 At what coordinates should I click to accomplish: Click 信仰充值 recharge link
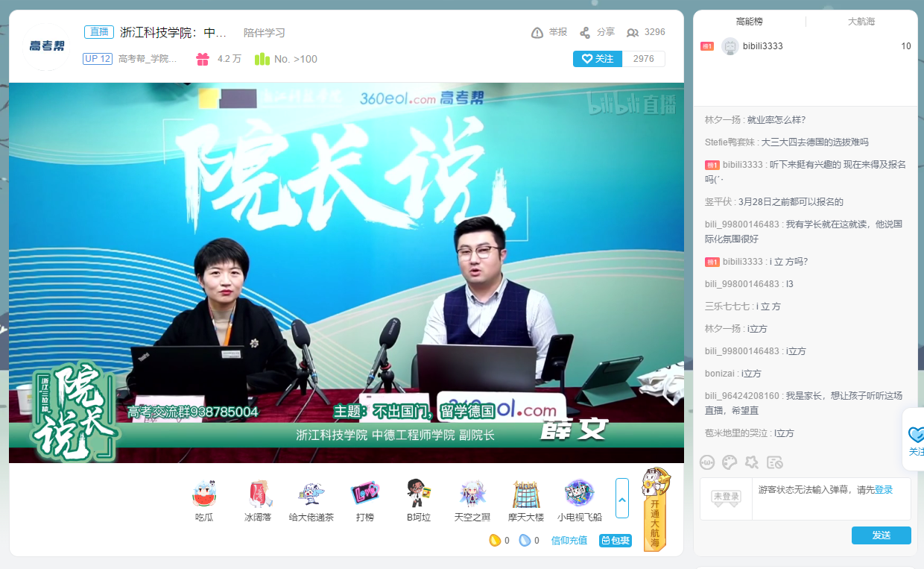(x=569, y=541)
